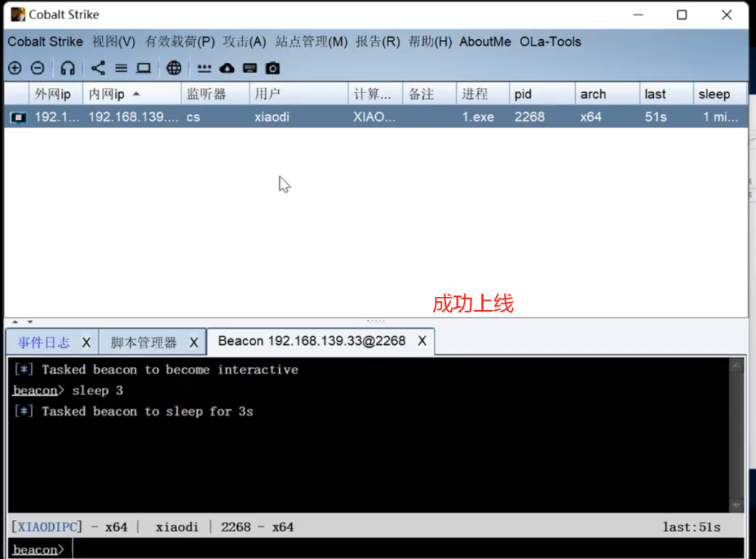Sort sessions by 外网ip column header
The height and width of the screenshot is (559, 756).
click(55, 94)
